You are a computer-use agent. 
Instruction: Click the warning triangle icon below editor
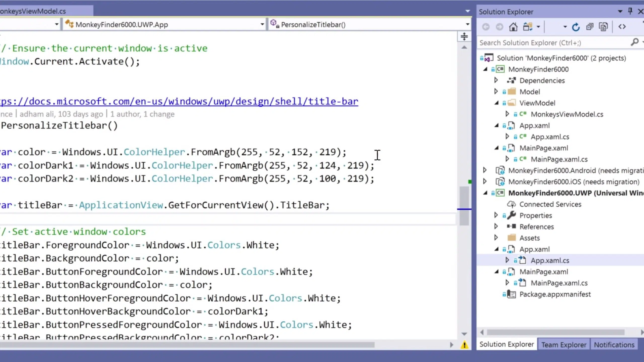[x=464, y=345]
